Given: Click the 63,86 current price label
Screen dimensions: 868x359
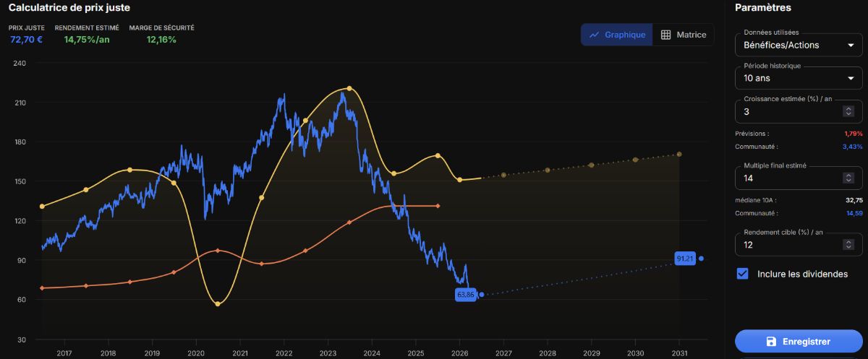Looking at the screenshot, I should [465, 295].
